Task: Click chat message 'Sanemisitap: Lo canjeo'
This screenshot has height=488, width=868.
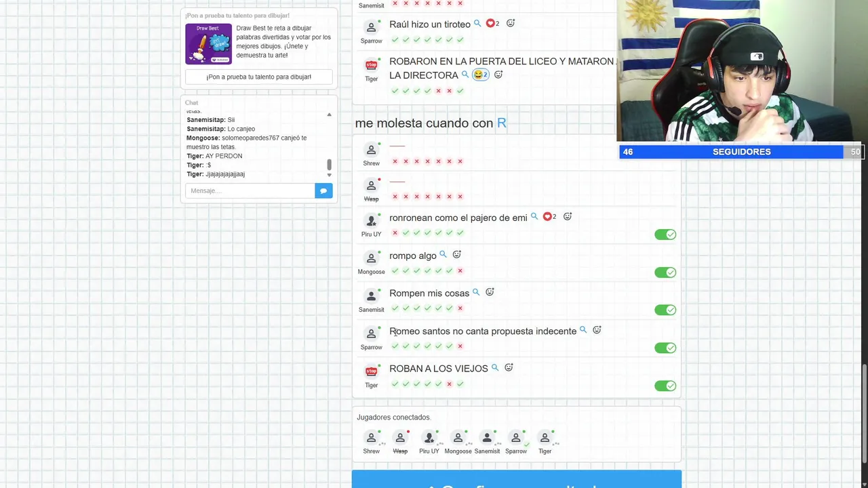Action: (220, 129)
